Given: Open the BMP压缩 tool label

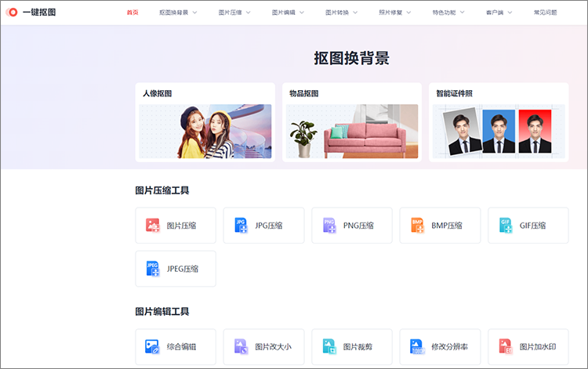Looking at the screenshot, I should tap(447, 226).
